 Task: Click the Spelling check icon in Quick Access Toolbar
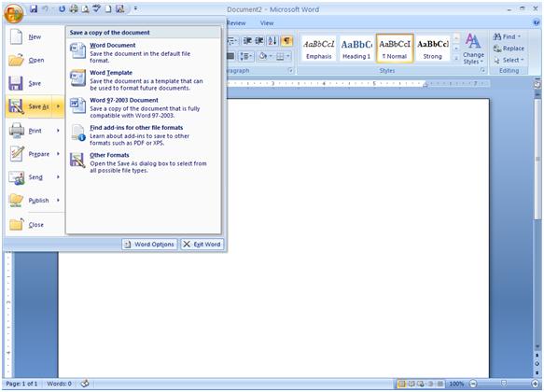[x=97, y=9]
